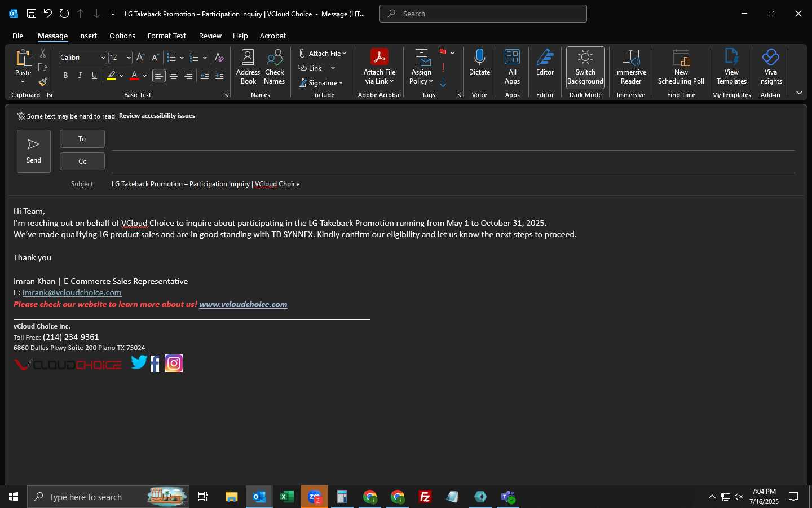Click Check Names icon
Screen dimensions: 812x508
click(x=275, y=67)
